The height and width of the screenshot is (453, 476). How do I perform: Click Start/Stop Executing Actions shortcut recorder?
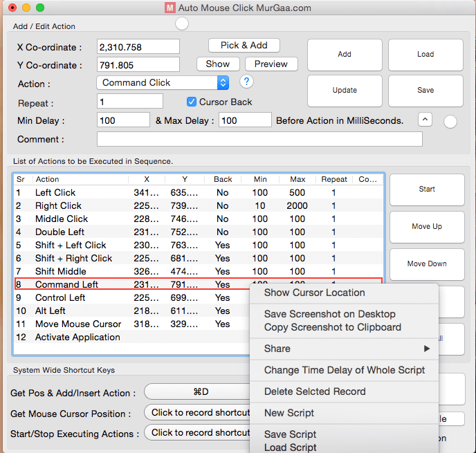tap(197, 433)
